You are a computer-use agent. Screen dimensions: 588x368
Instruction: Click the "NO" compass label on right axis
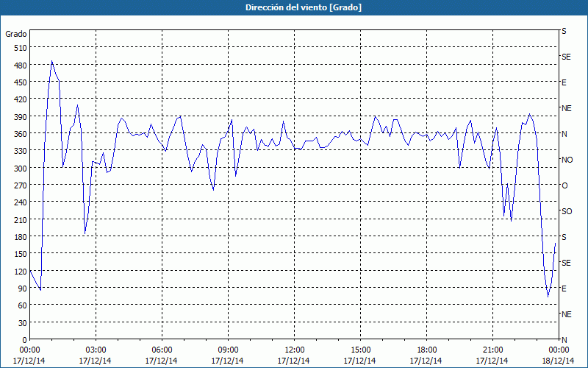[x=567, y=160]
